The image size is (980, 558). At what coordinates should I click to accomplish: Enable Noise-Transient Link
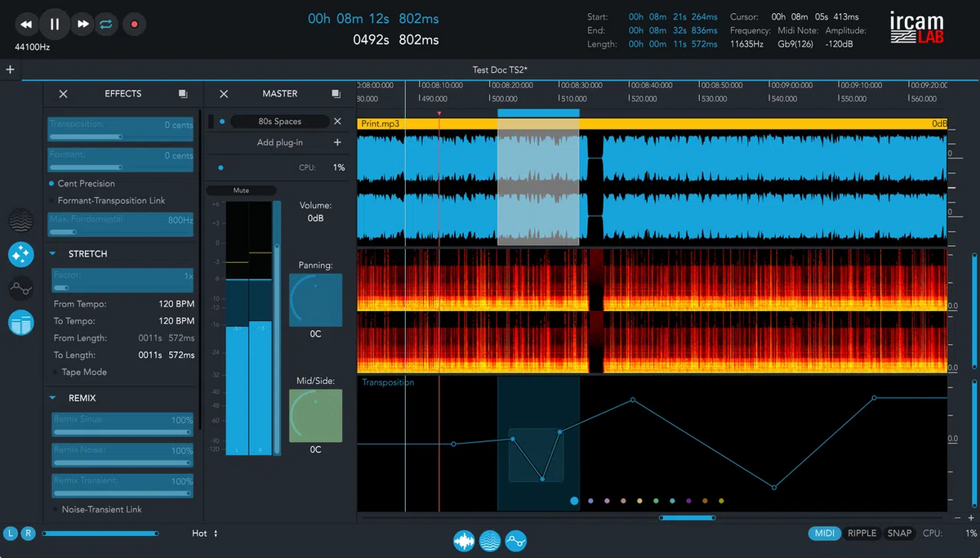[x=56, y=509]
